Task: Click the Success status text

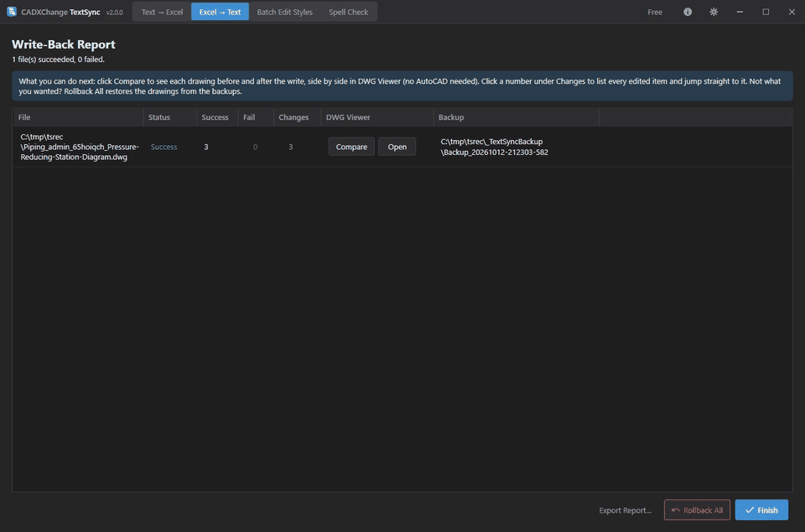Action: (x=164, y=147)
